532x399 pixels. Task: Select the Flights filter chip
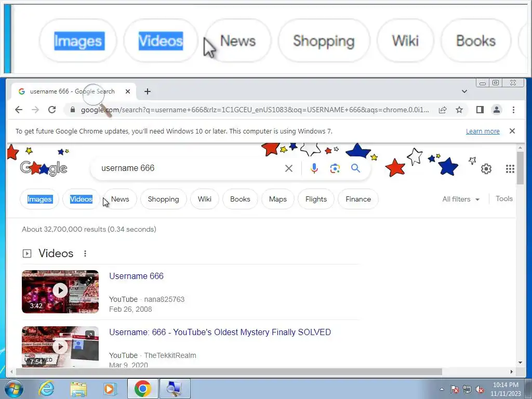click(316, 199)
